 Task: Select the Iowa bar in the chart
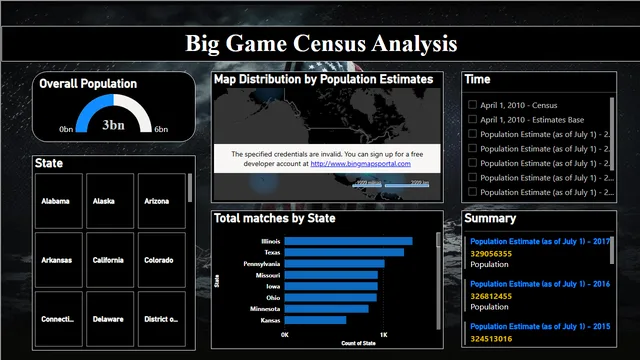(331, 286)
